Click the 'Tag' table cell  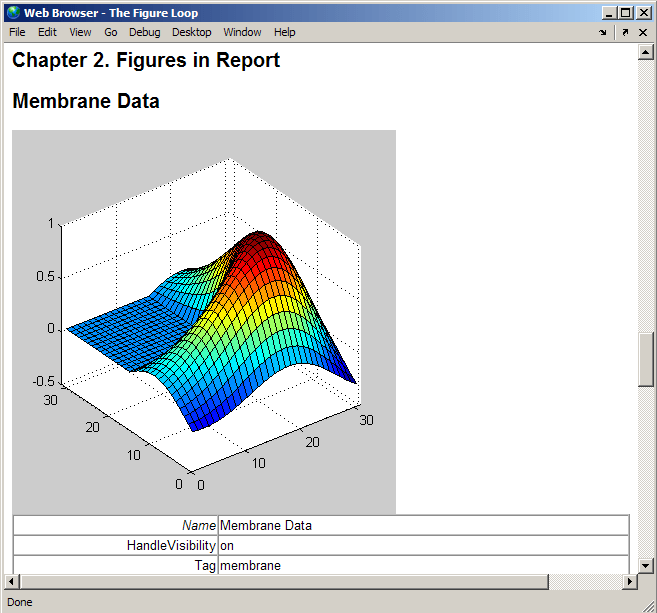116,565
